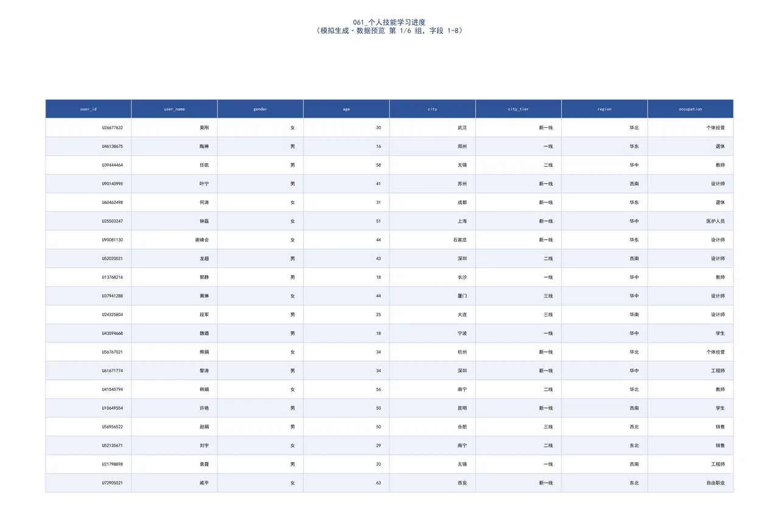Image resolution: width=779 pixels, height=532 pixels.
Task: Select the name cell 谢峰会
Action: 175,240
